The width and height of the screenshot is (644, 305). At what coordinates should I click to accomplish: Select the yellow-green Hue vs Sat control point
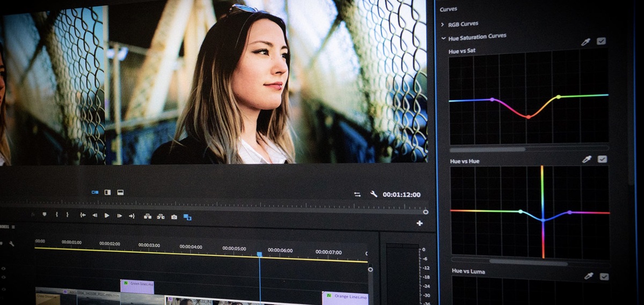point(558,97)
